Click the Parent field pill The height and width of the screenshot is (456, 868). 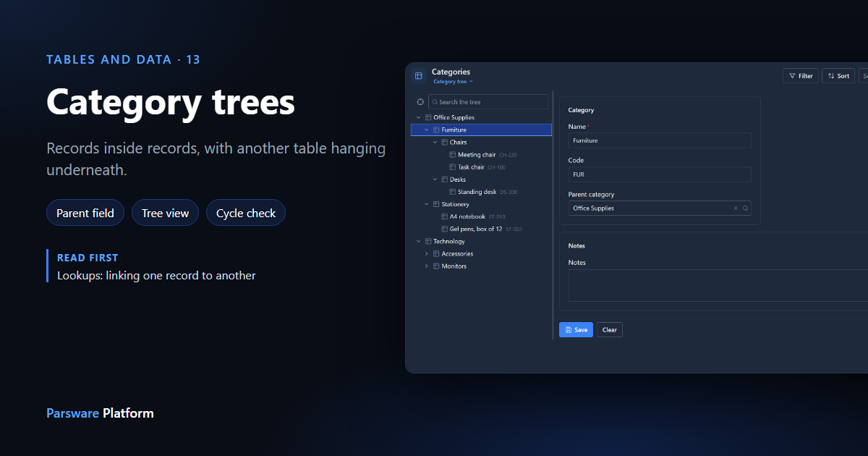point(85,213)
